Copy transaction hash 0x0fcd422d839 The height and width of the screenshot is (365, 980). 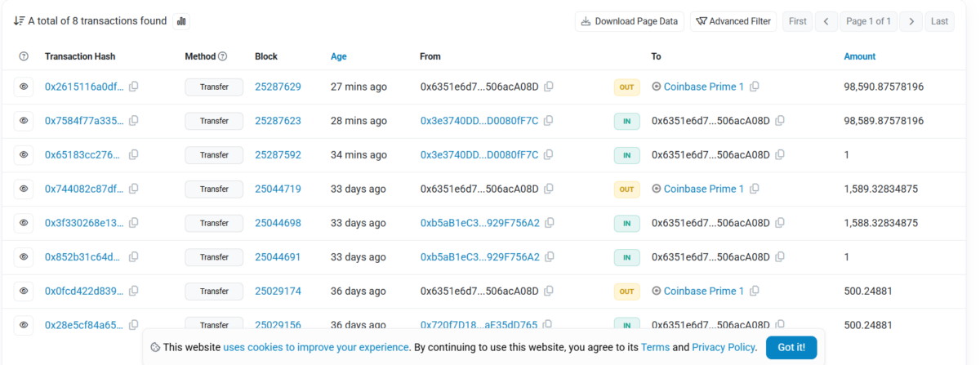point(134,291)
